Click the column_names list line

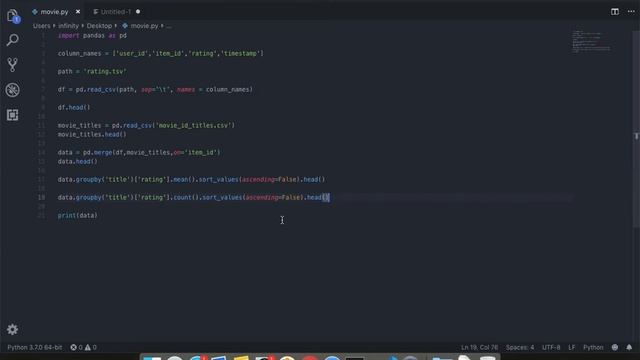click(x=160, y=53)
